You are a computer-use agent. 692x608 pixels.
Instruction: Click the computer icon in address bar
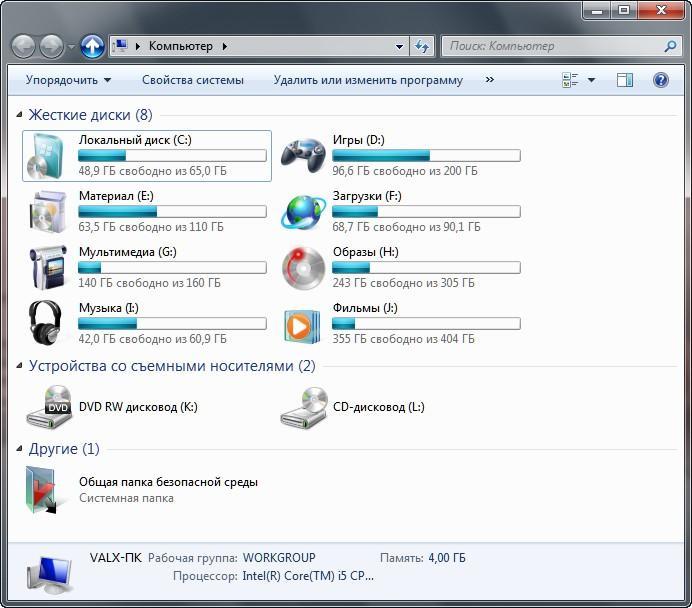[120, 46]
